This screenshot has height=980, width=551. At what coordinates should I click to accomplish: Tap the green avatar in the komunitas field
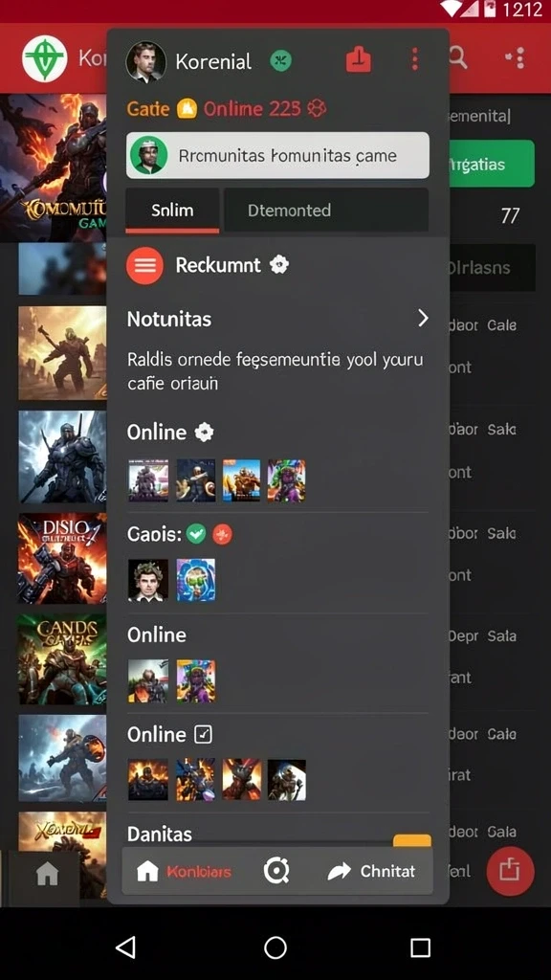(148, 156)
